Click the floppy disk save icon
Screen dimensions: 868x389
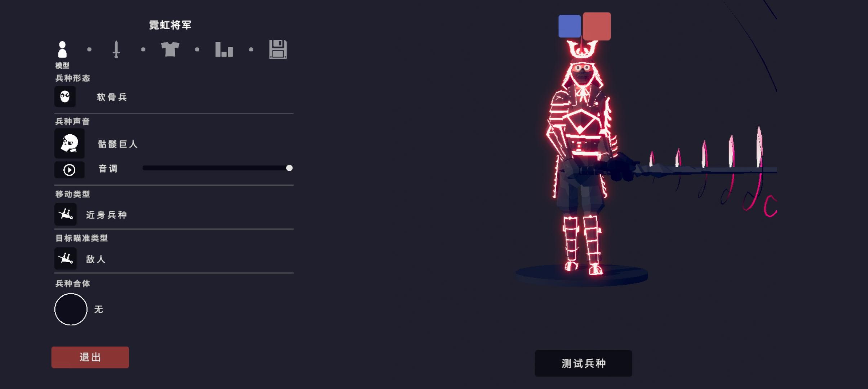point(278,49)
